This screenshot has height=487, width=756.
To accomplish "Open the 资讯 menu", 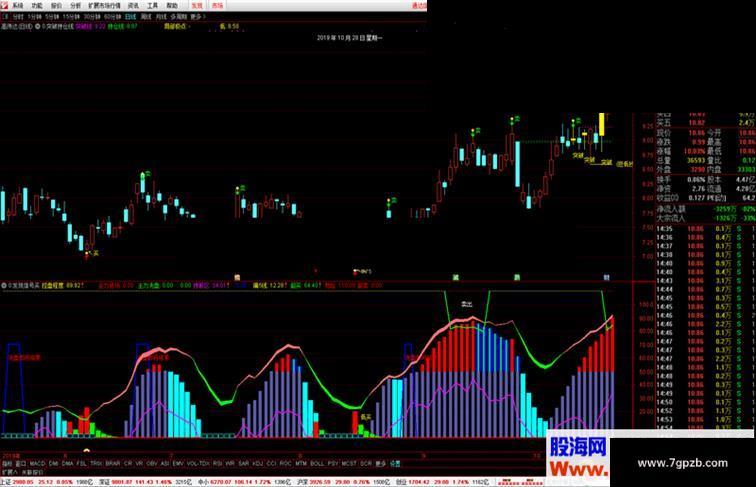I will [133, 6].
